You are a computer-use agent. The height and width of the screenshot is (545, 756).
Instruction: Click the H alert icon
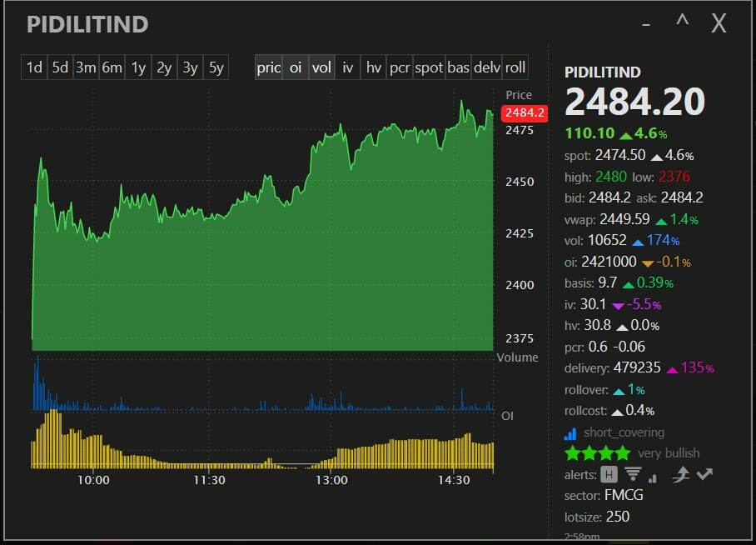(609, 475)
